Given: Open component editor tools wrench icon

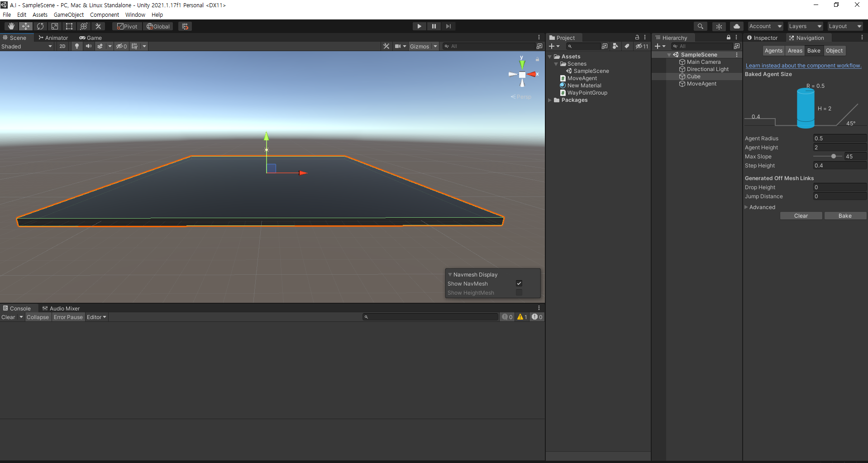Looking at the screenshot, I should click(x=386, y=46).
